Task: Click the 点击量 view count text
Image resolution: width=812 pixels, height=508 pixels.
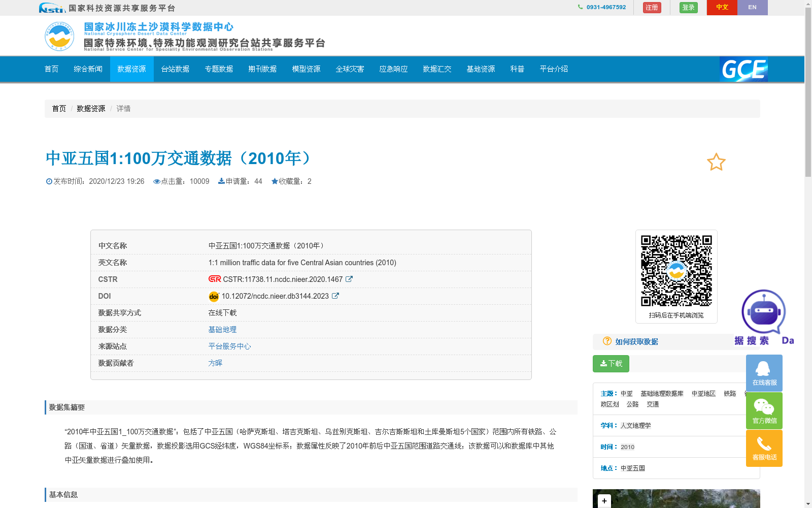Action: (181, 181)
